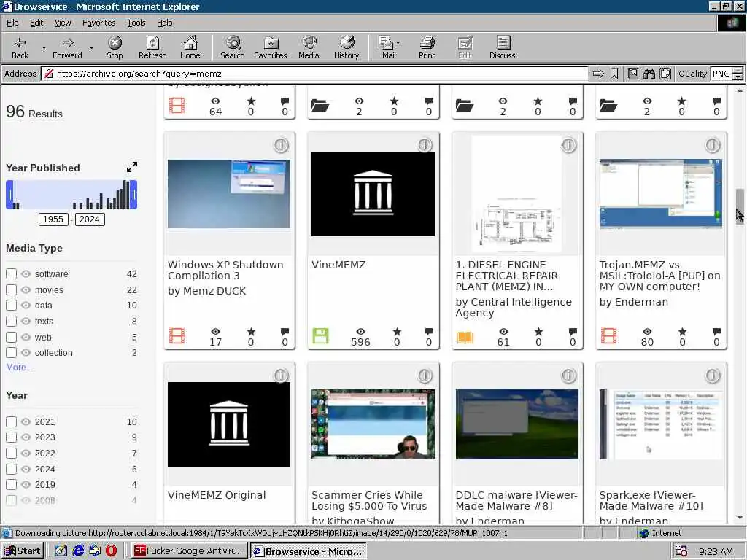The width and height of the screenshot is (747, 560).
Task: Go Back using toolbar button
Action: pyautogui.click(x=20, y=47)
